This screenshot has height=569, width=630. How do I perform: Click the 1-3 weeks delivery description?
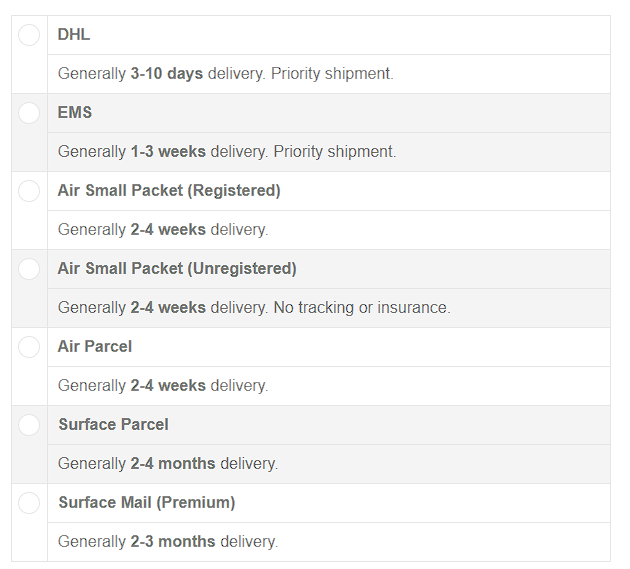tap(227, 151)
